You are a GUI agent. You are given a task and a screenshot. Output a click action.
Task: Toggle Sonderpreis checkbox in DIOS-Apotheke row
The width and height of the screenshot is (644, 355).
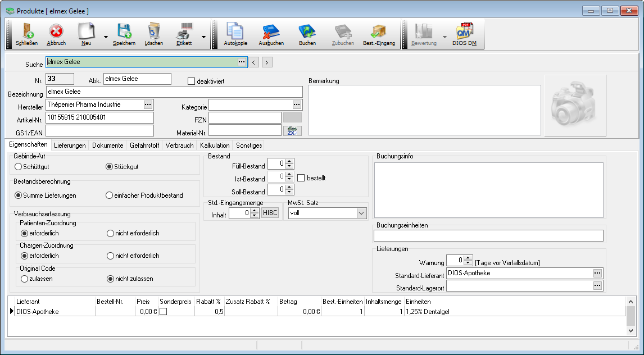164,312
